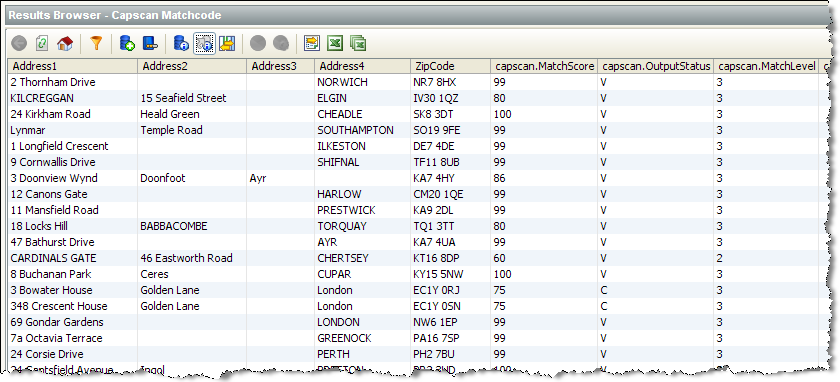Select the '8 Buchanan Park' cell

tap(73, 274)
